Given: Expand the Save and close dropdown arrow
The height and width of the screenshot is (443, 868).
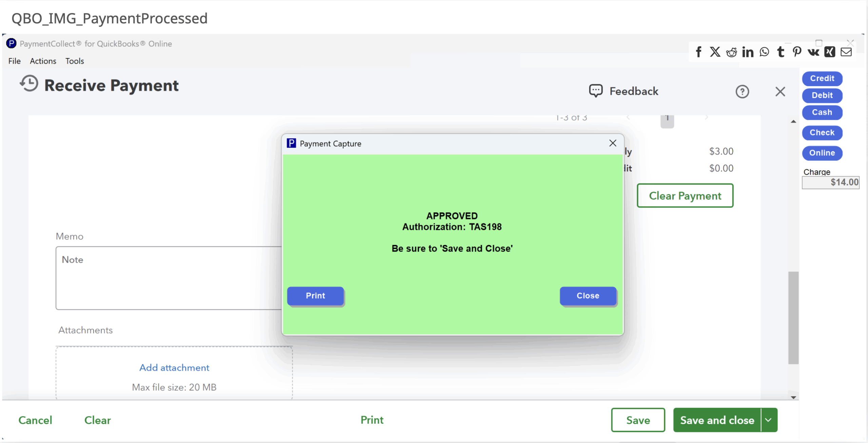Looking at the screenshot, I should click(x=769, y=420).
